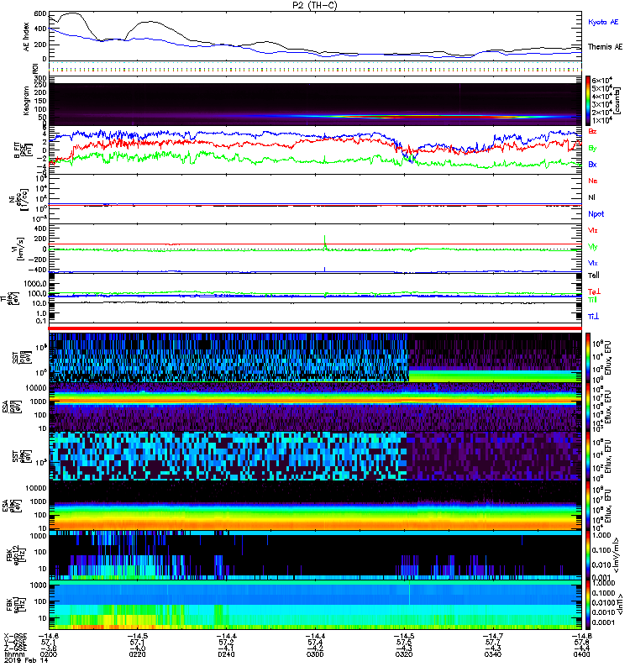Image resolution: width=630 pixels, height=672 pixels.
Task: Click the 0240 time tick label
Action: pyautogui.click(x=226, y=654)
